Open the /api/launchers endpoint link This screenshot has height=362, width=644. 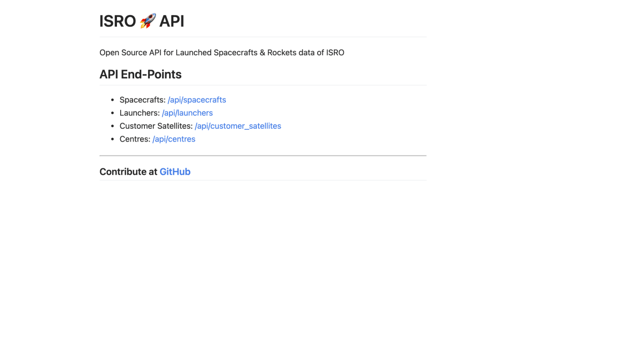[187, 113]
